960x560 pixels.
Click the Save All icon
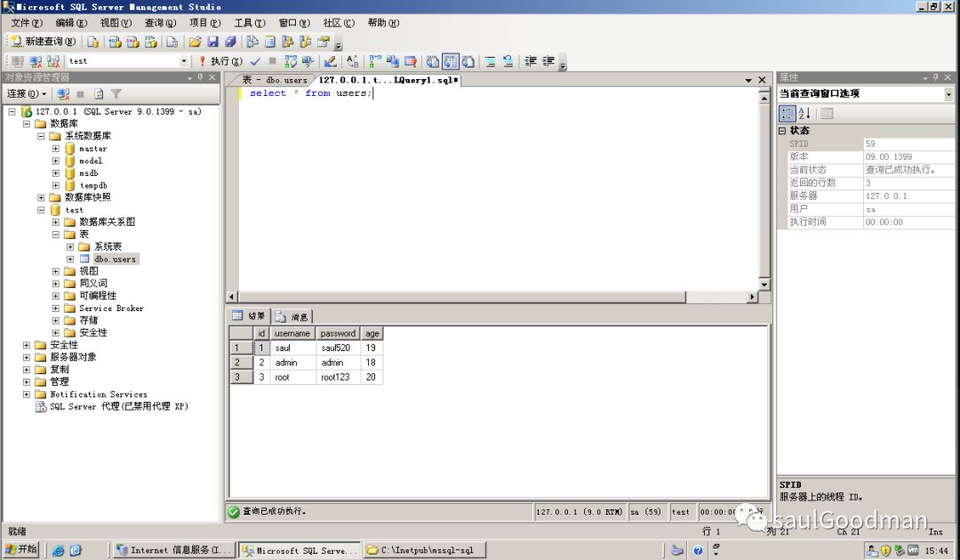pos(230,42)
